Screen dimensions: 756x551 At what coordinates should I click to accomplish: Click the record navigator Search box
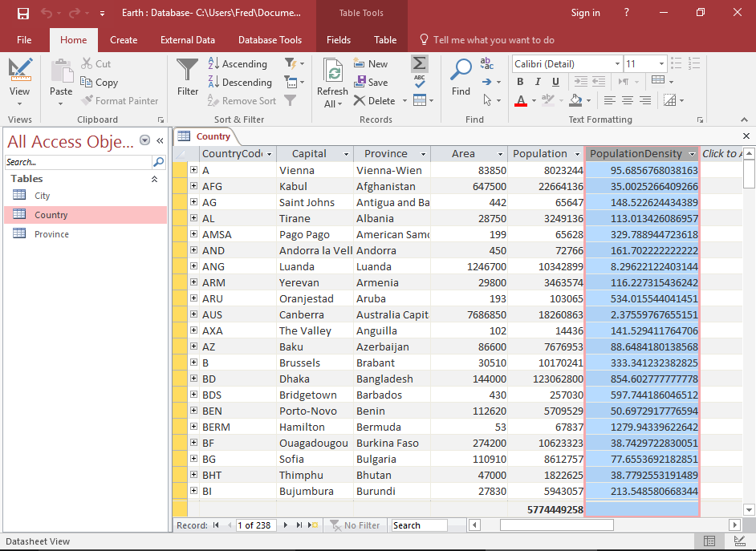[x=419, y=525]
